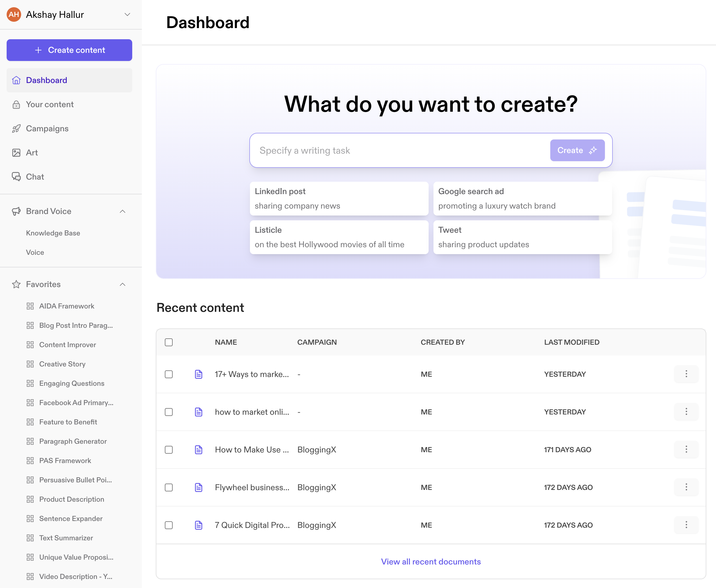
Task: Click the Your content lock icon
Action: click(16, 105)
